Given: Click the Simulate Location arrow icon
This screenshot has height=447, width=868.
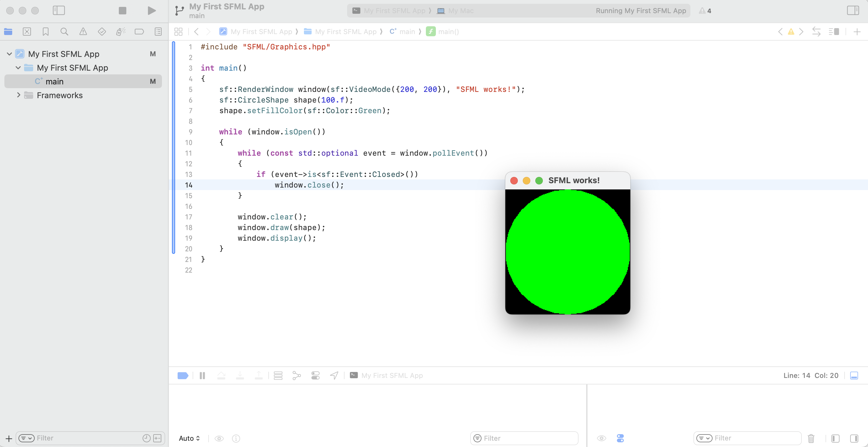Looking at the screenshot, I should pos(334,375).
